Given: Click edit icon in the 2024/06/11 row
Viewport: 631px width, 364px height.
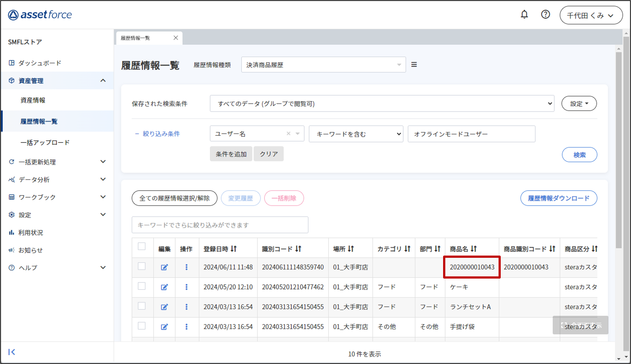Looking at the screenshot, I should click(x=164, y=267).
